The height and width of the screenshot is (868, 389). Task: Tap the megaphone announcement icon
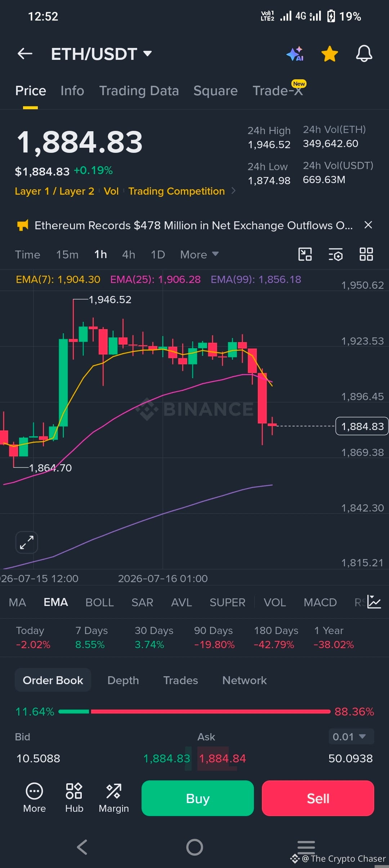pos(23,225)
